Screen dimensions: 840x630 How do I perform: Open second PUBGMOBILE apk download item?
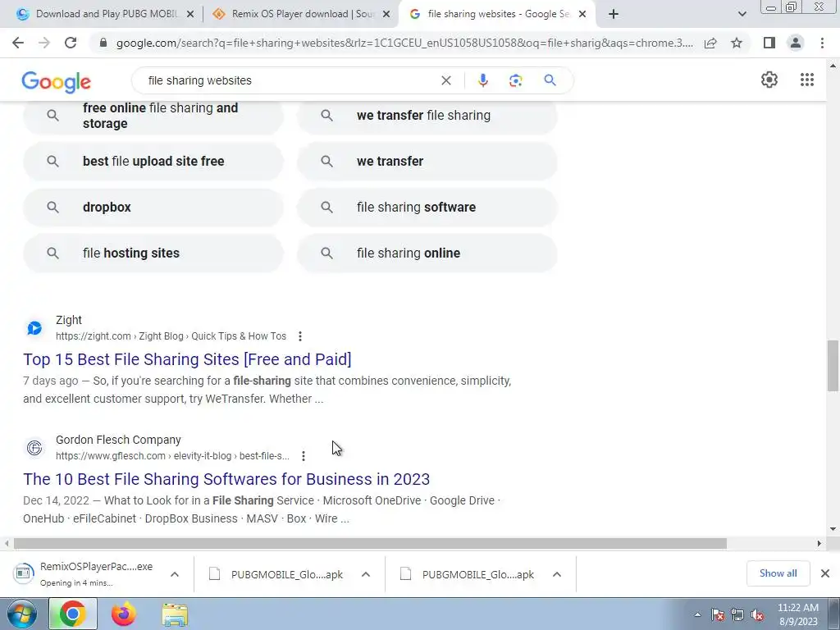pos(468,574)
